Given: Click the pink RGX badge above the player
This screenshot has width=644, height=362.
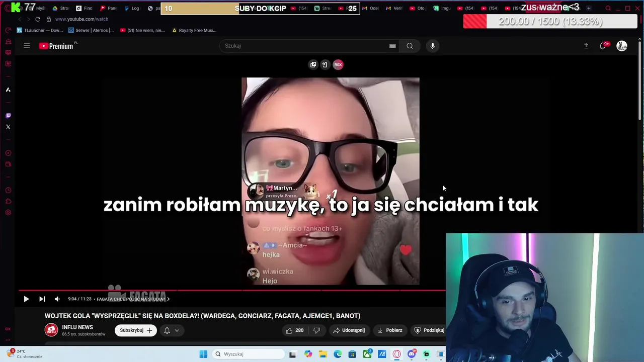Looking at the screenshot, I should [338, 64].
